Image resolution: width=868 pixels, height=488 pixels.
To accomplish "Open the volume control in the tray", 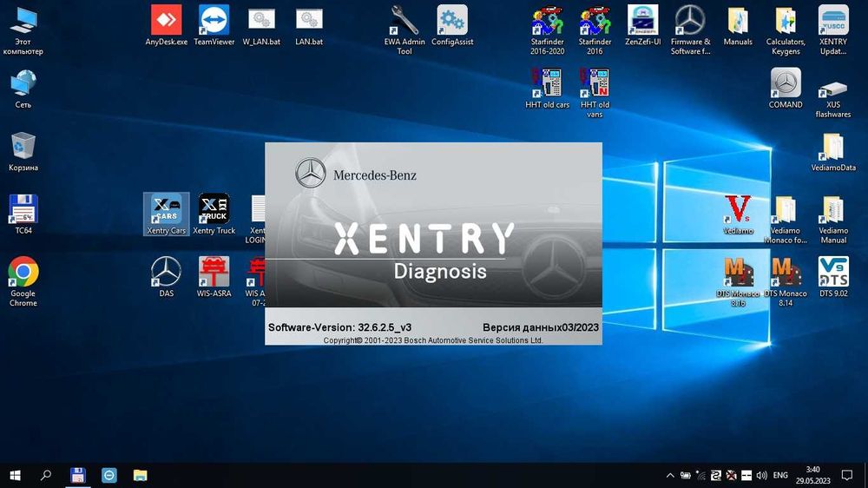I will 761,476.
